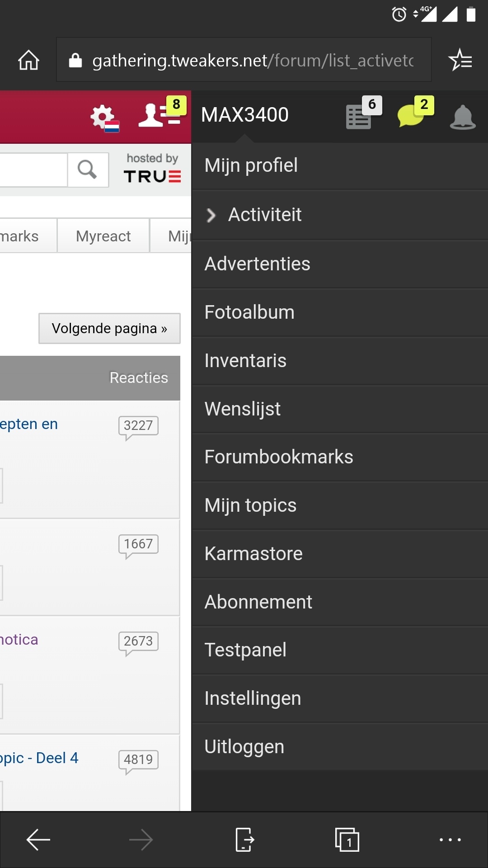488x868 pixels.
Task: Choose Uitloggen to sign out
Action: [340, 747]
